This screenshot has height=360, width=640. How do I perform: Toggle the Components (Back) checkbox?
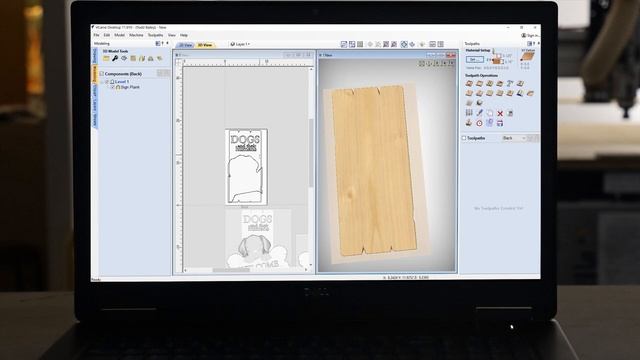point(102,74)
